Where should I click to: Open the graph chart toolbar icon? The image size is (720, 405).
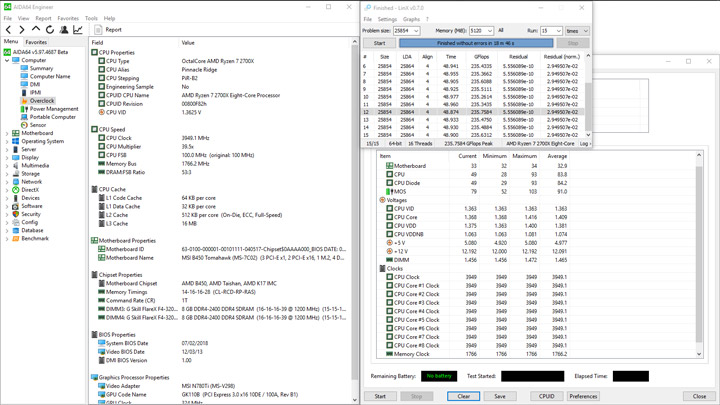click(78, 30)
